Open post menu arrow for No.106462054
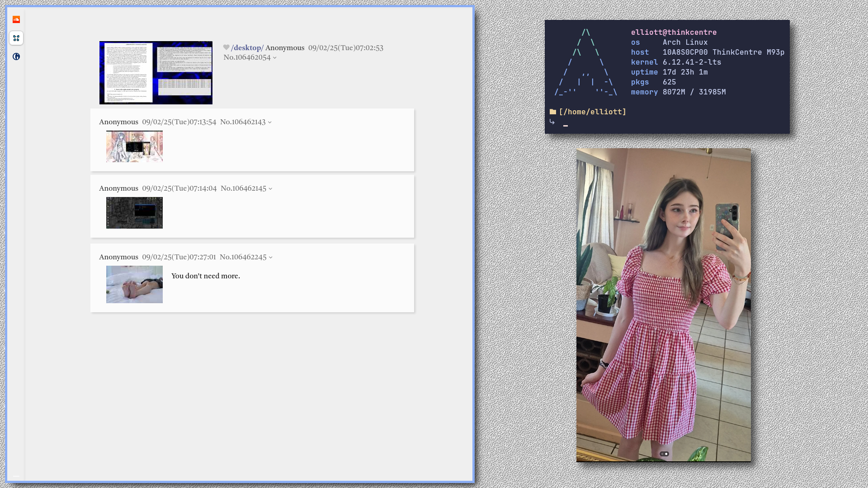868x488 pixels. tap(274, 58)
